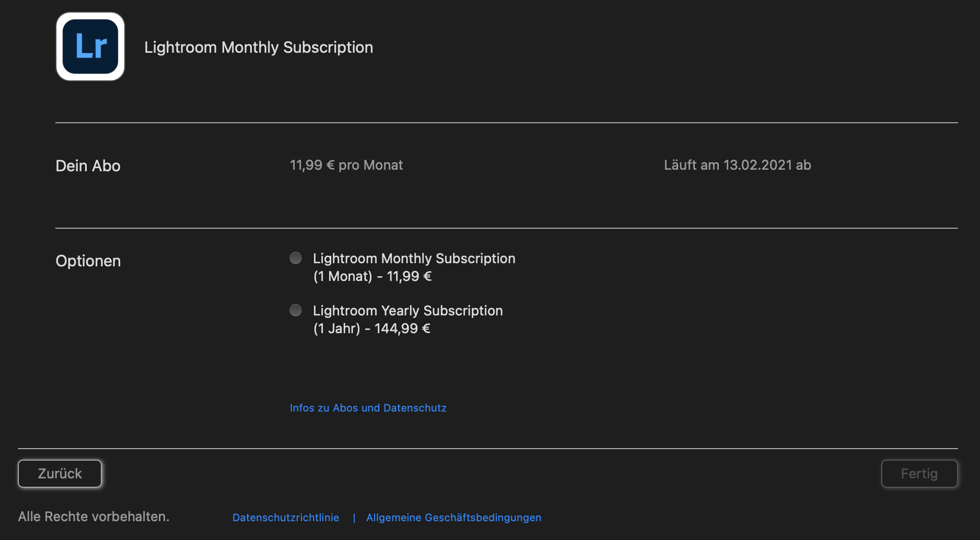Click the (1 Jahr) - 144,99 € text

click(x=372, y=328)
